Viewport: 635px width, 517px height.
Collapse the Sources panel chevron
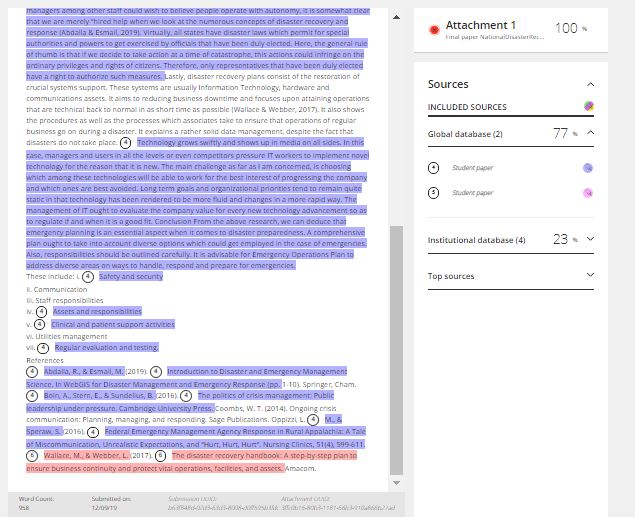[x=590, y=84]
